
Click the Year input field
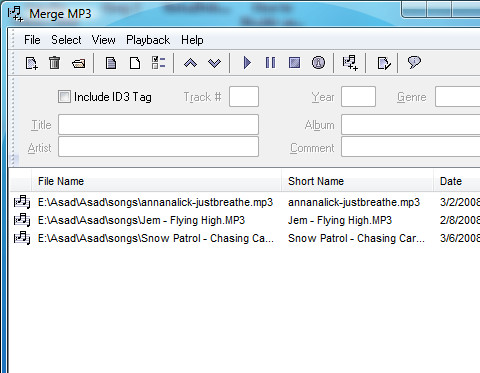point(359,97)
